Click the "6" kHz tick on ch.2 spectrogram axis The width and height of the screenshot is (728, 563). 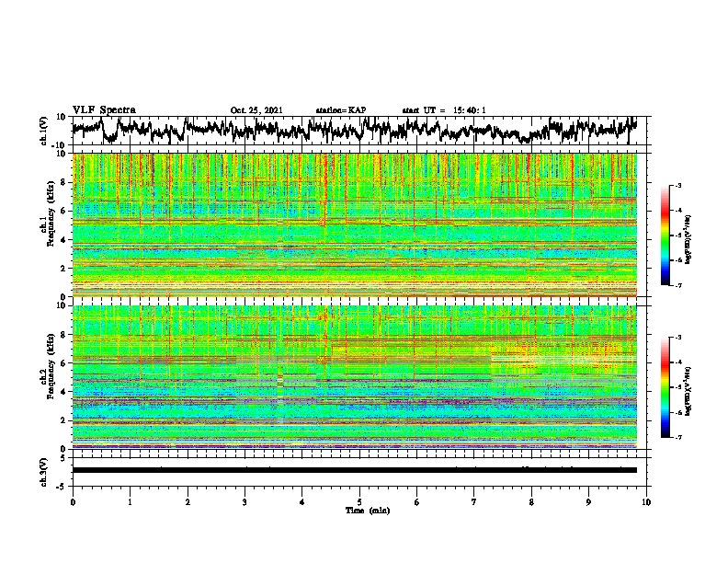(x=63, y=363)
